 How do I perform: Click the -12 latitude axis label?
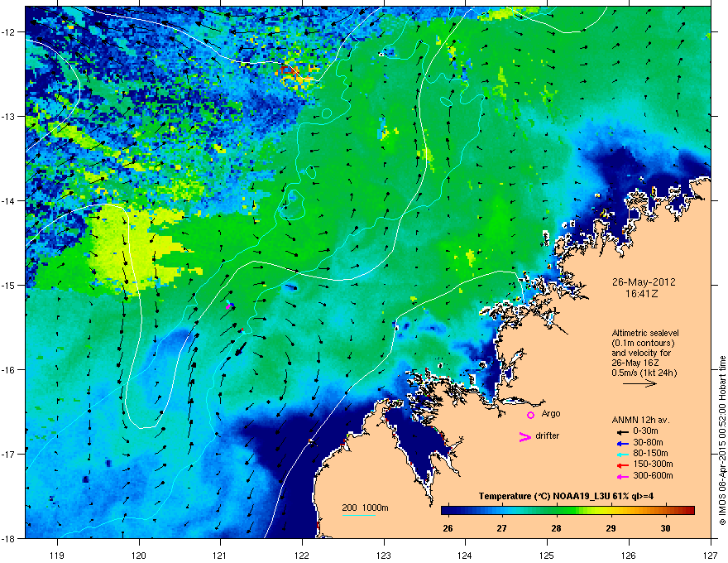(8, 32)
